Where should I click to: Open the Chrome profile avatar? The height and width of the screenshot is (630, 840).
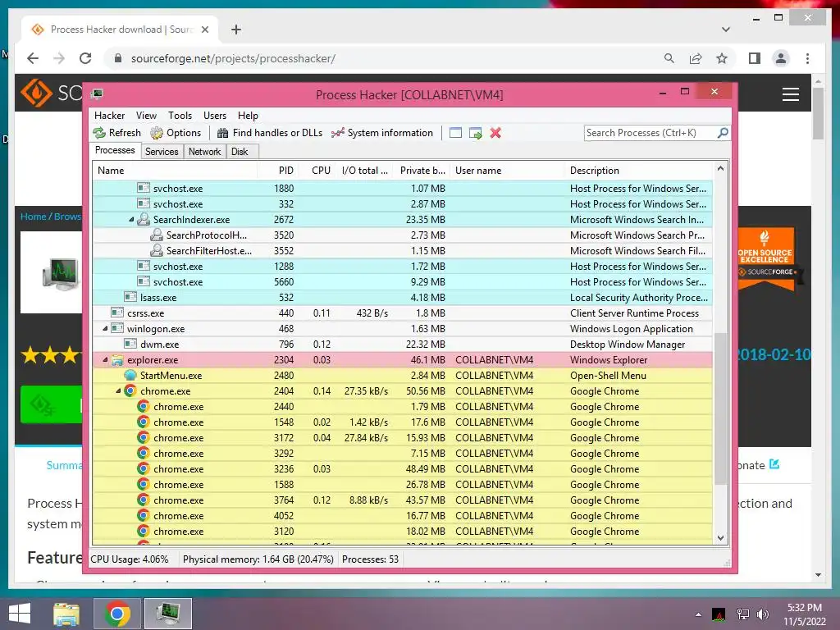[x=781, y=58]
